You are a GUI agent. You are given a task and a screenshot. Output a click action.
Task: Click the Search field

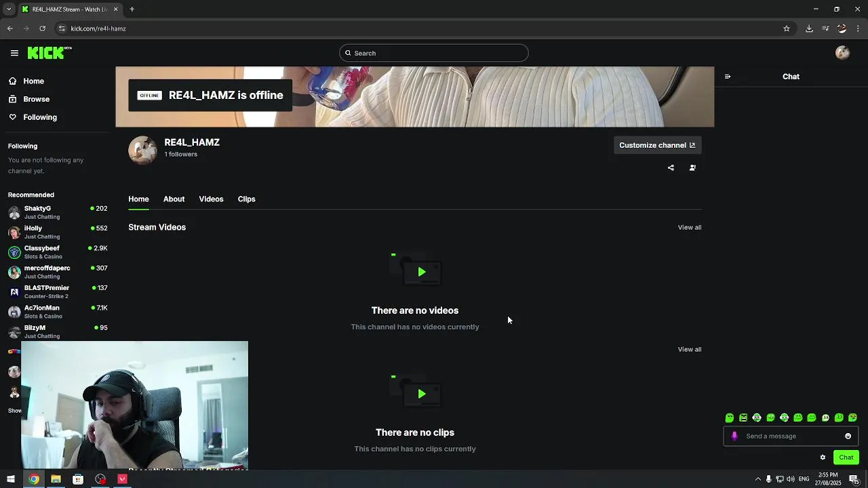click(434, 53)
